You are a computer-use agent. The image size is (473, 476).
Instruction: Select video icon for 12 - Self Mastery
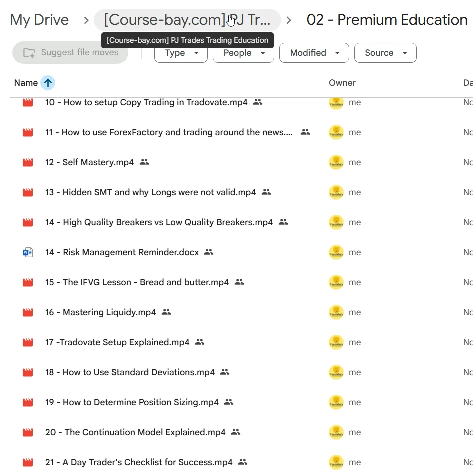(x=28, y=162)
